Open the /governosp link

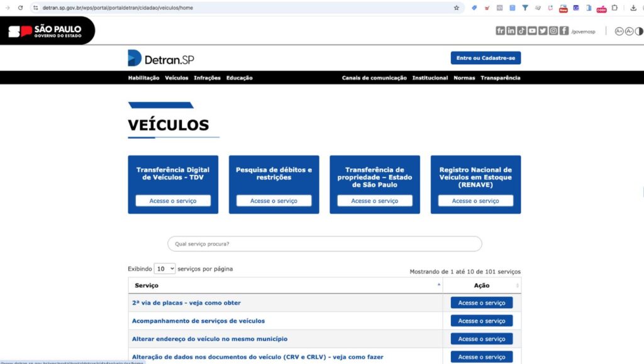(x=583, y=31)
